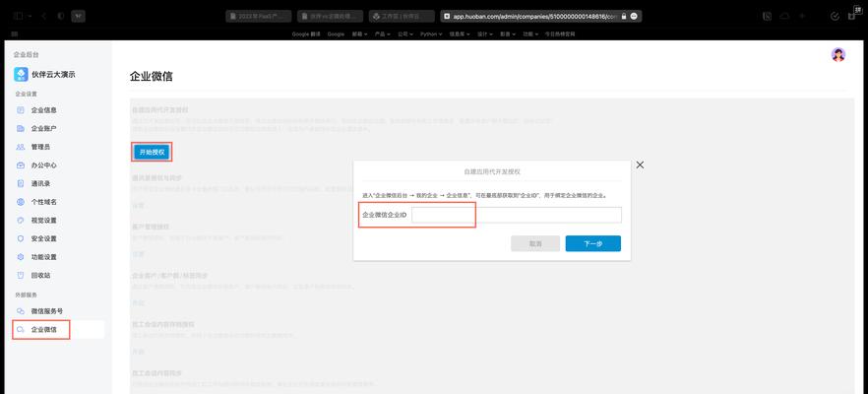This screenshot has height=394, width=868.
Task: Click the 办公中心 briefcase icon
Action: pyautogui.click(x=21, y=165)
